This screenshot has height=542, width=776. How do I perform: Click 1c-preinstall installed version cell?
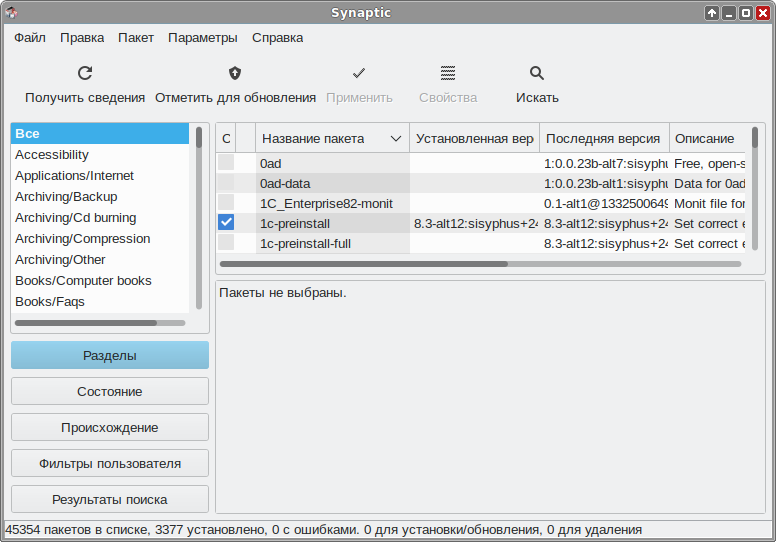click(x=475, y=224)
